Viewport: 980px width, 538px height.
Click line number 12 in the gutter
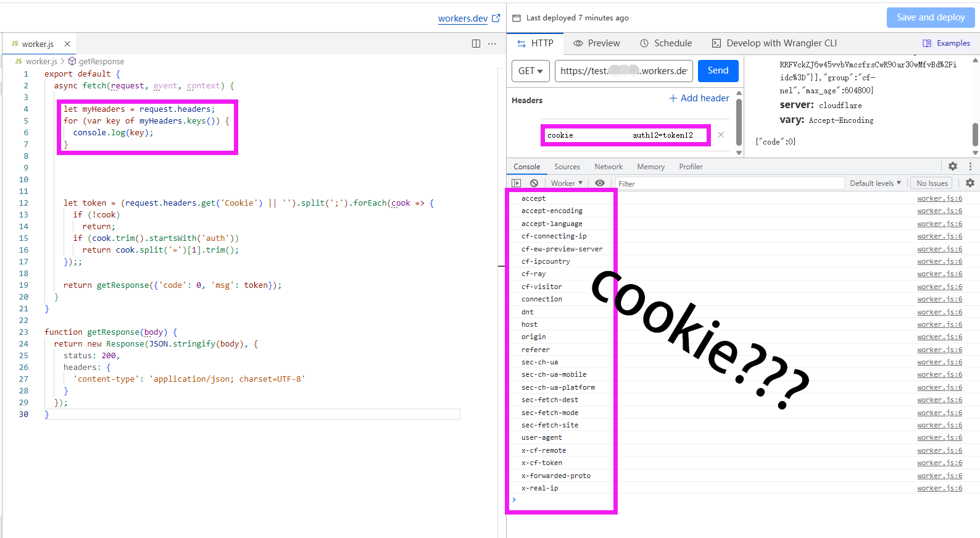pos(23,203)
